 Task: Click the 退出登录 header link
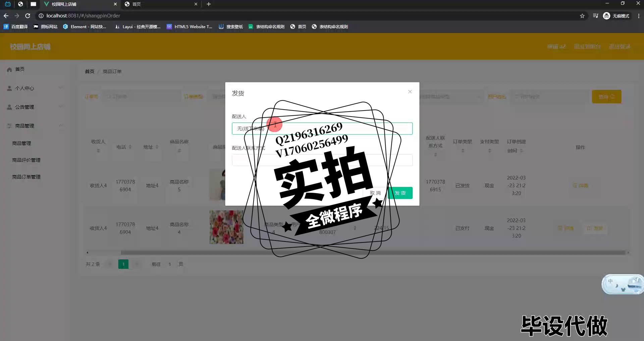[x=620, y=46]
